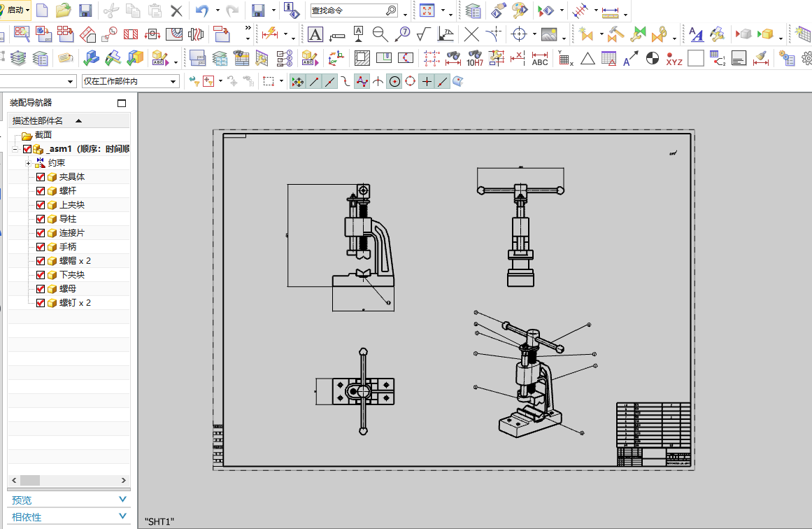Expand the 预览 preview section chevron
Screen dimensions: 812x529
[x=122, y=500]
